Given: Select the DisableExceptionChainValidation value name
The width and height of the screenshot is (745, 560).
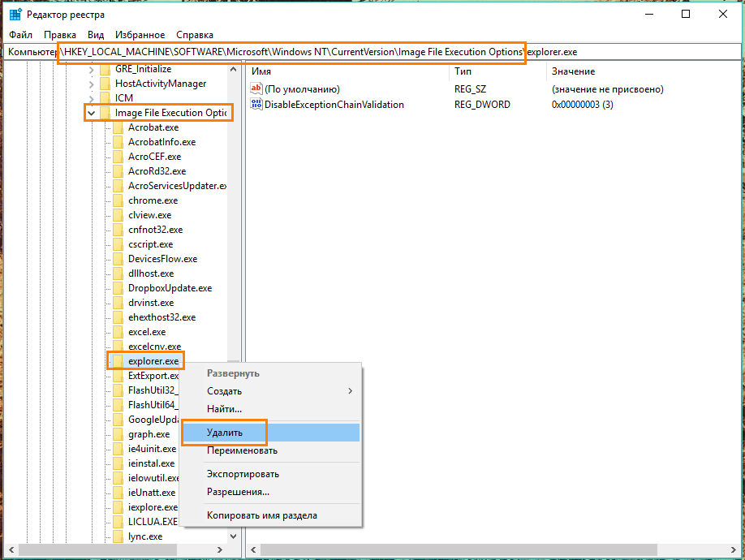Looking at the screenshot, I should tap(334, 105).
